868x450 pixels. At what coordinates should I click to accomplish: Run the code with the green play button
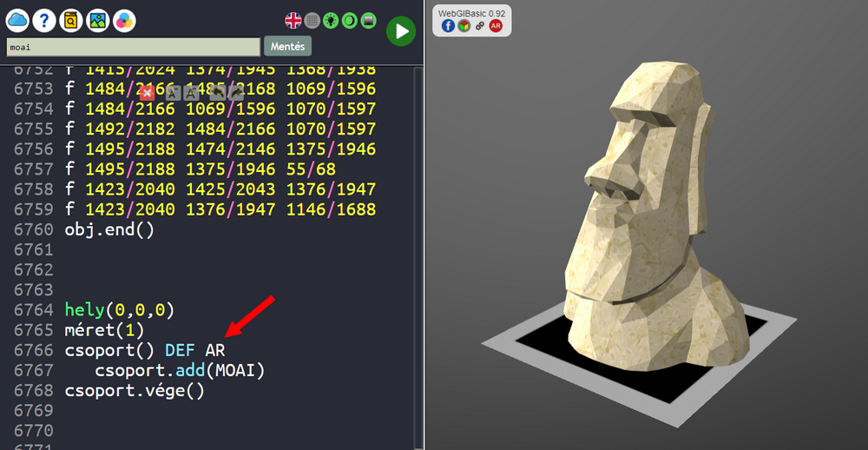(x=400, y=31)
